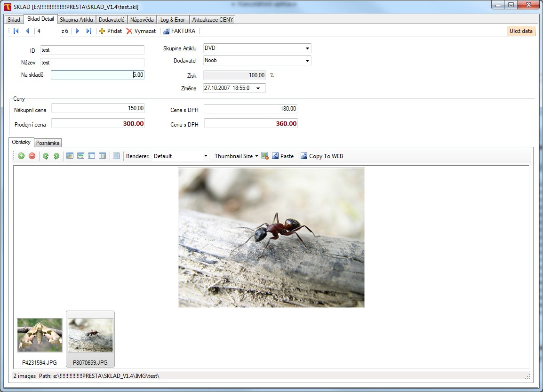This screenshot has width=543, height=392.
Task: Click the Zisk percentage field
Action: 234,75
